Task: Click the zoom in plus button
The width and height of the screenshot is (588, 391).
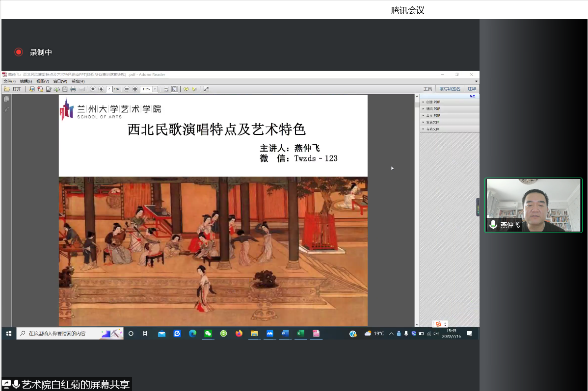Action: click(135, 89)
